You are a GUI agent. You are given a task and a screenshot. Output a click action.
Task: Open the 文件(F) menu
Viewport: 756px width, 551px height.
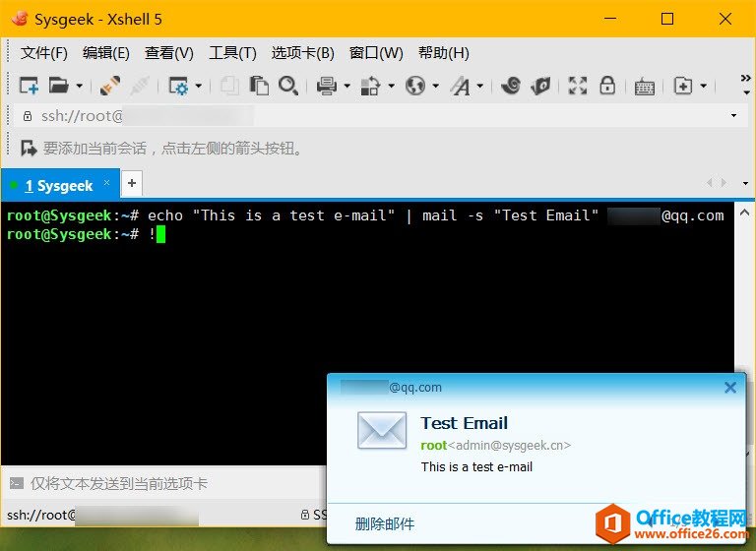click(x=44, y=52)
